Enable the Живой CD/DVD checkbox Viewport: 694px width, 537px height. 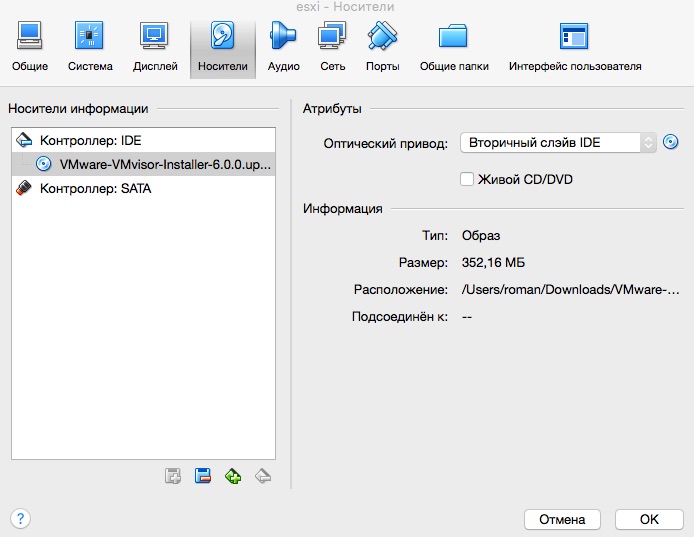tap(466, 179)
